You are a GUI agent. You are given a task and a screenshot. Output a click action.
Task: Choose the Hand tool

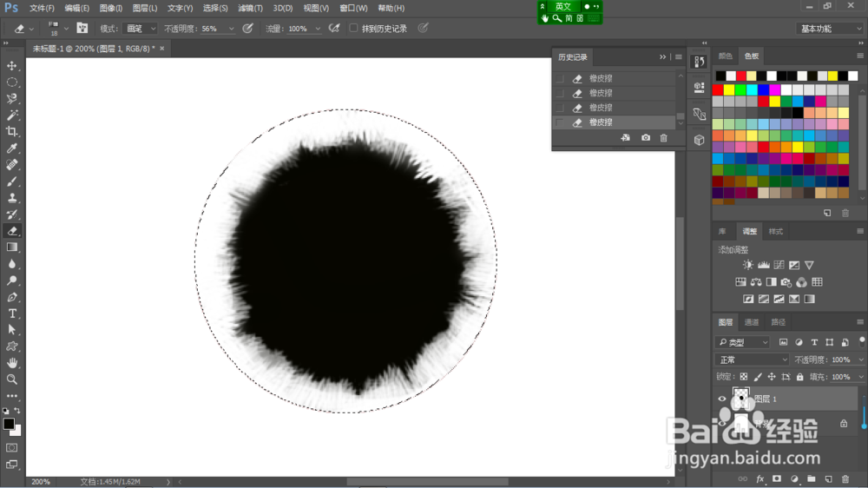click(x=12, y=363)
